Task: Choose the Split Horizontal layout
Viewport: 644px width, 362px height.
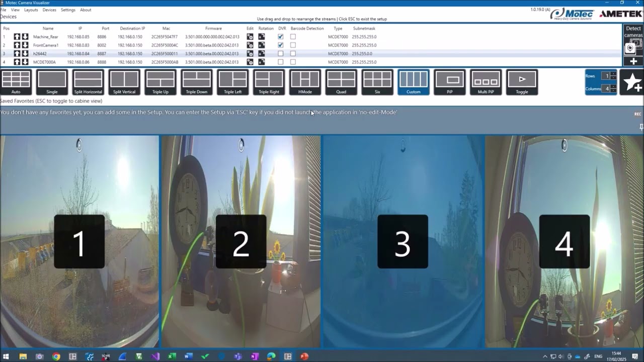Action: click(88, 82)
